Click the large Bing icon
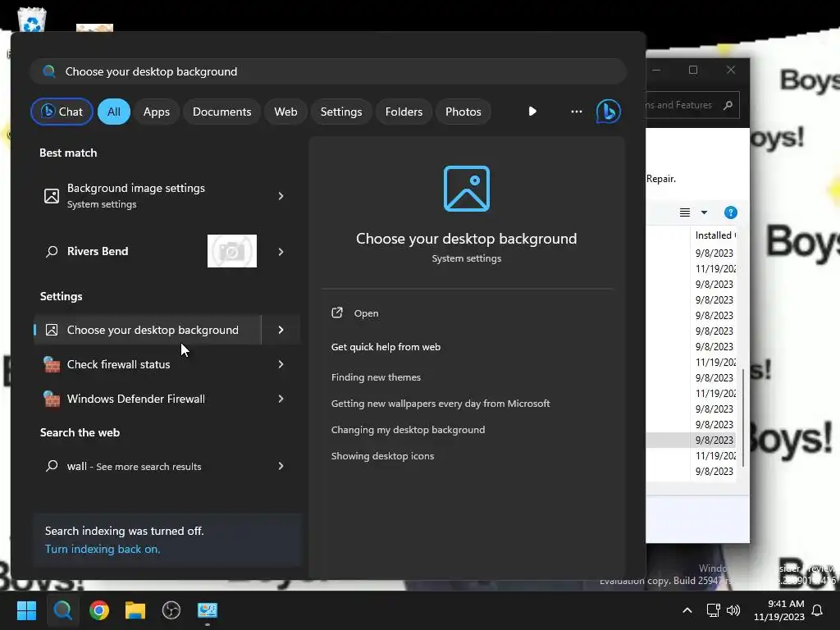 [x=609, y=112]
